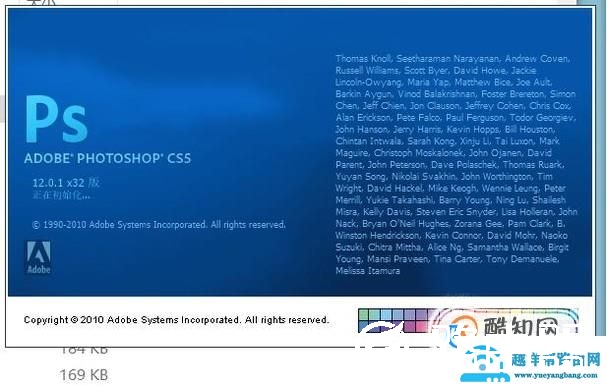This screenshot has height=386, width=607.
Task: Click the "Copyright © 2010 Adobe Systems Incorporated" footer text
Action: click(x=176, y=320)
